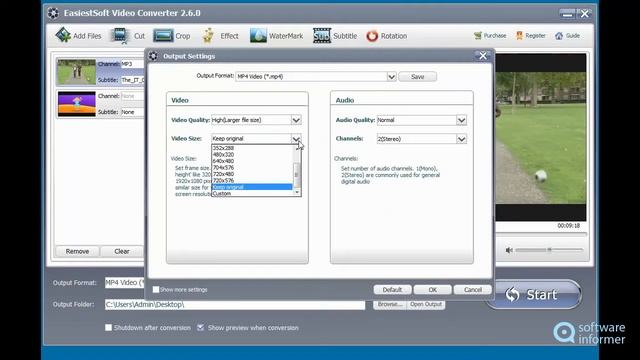Select 640x480 video size option
640x360 pixels.
click(252, 161)
